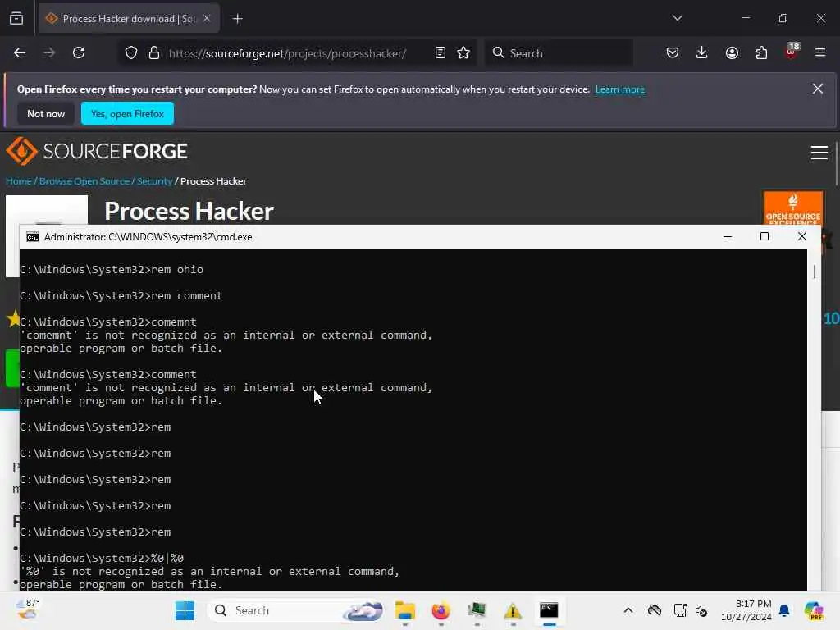840x630 pixels.
Task: Open Firefox downloads panel
Action: (x=702, y=53)
